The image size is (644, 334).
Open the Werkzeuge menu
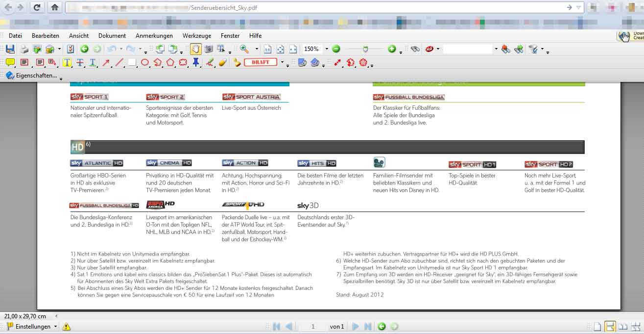pos(197,36)
